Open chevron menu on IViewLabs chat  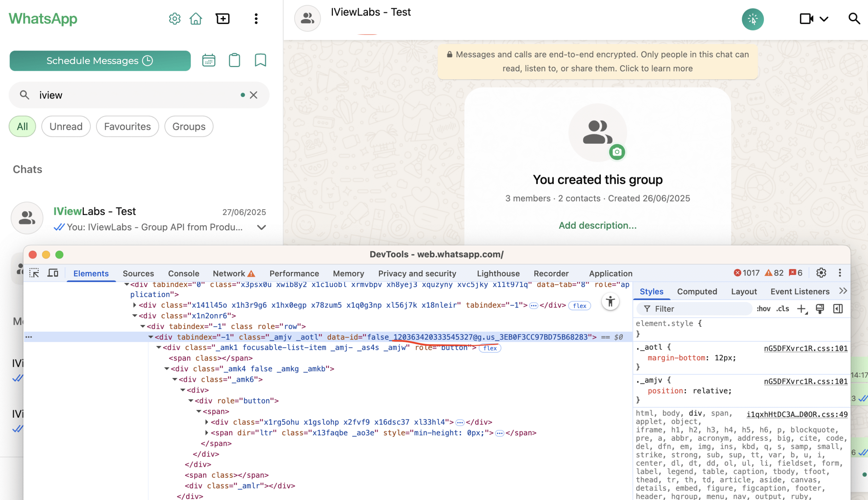click(261, 227)
